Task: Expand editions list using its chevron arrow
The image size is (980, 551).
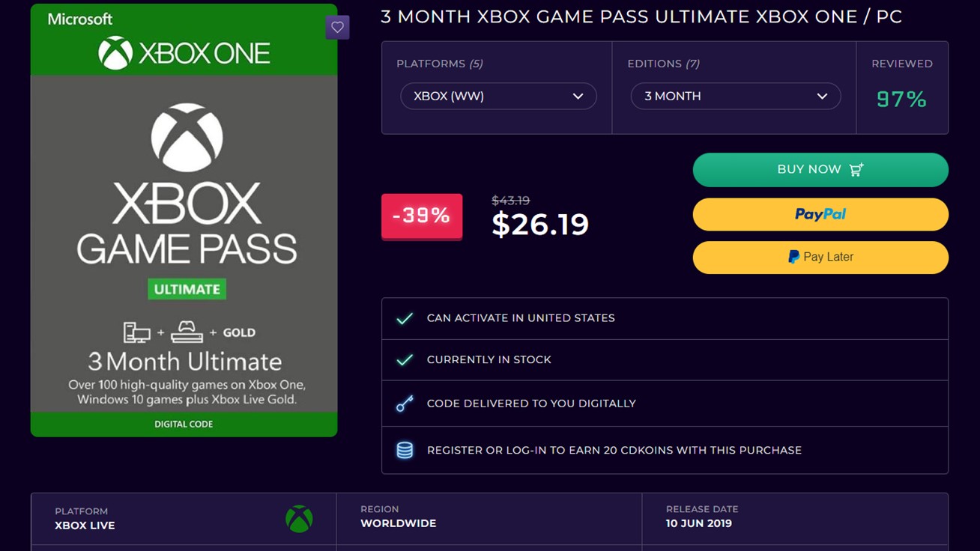Action: click(822, 96)
